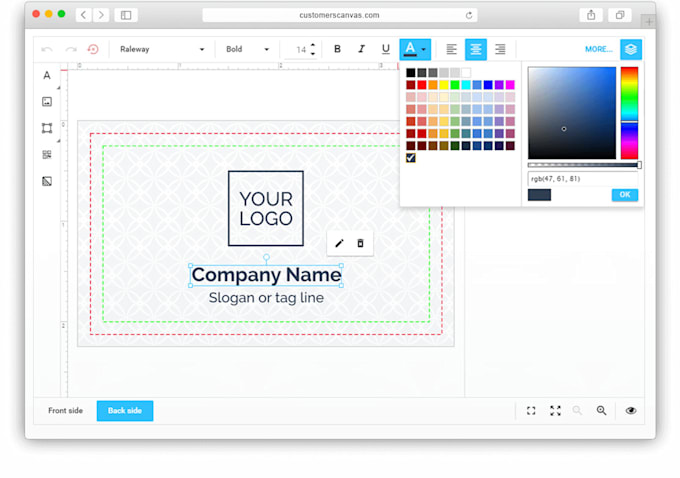
Task: Click the opacity slider below color field
Action: [584, 165]
